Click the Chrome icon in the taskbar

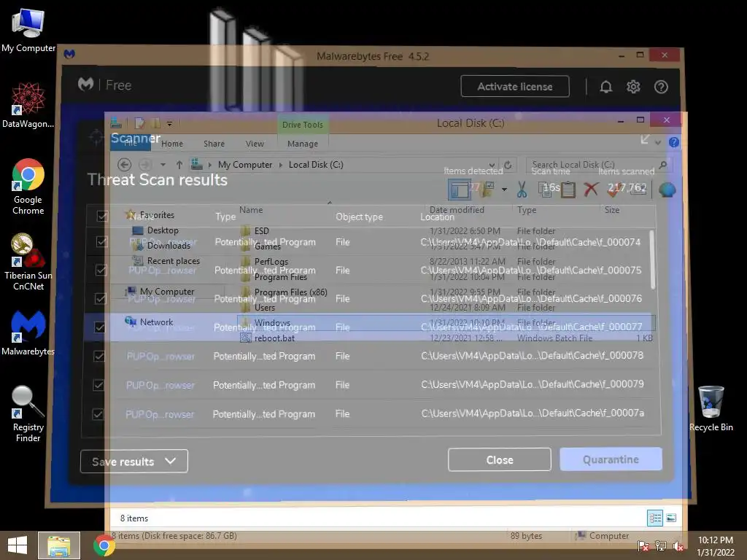tap(104, 545)
